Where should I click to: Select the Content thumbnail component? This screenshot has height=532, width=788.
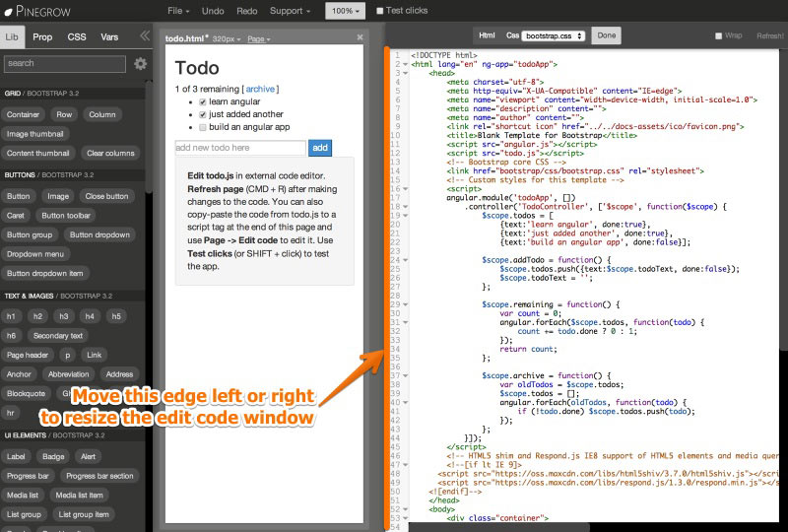click(x=38, y=153)
